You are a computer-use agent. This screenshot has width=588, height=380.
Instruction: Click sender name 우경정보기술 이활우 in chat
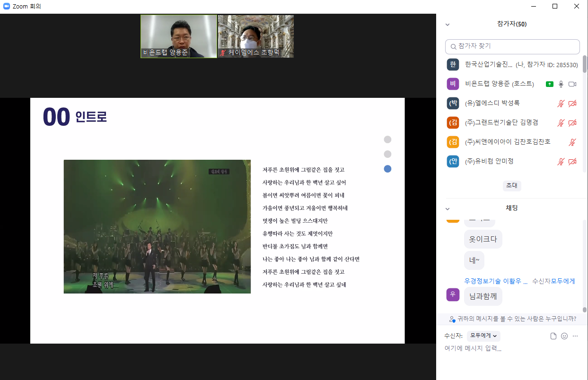[496, 281]
